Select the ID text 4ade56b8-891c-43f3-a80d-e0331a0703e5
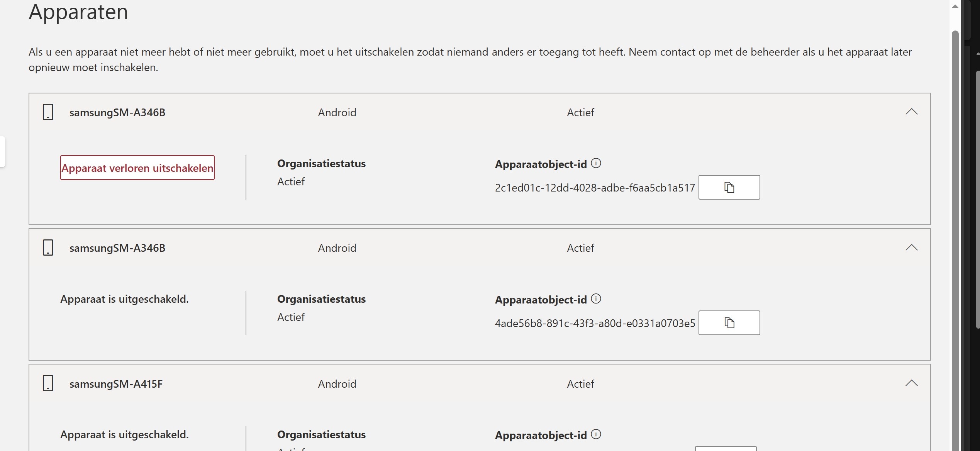 click(595, 324)
